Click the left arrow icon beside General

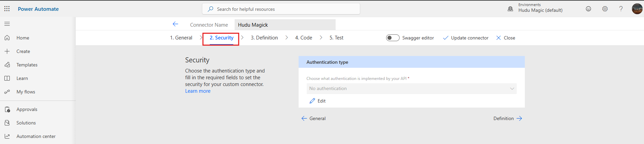click(304, 118)
